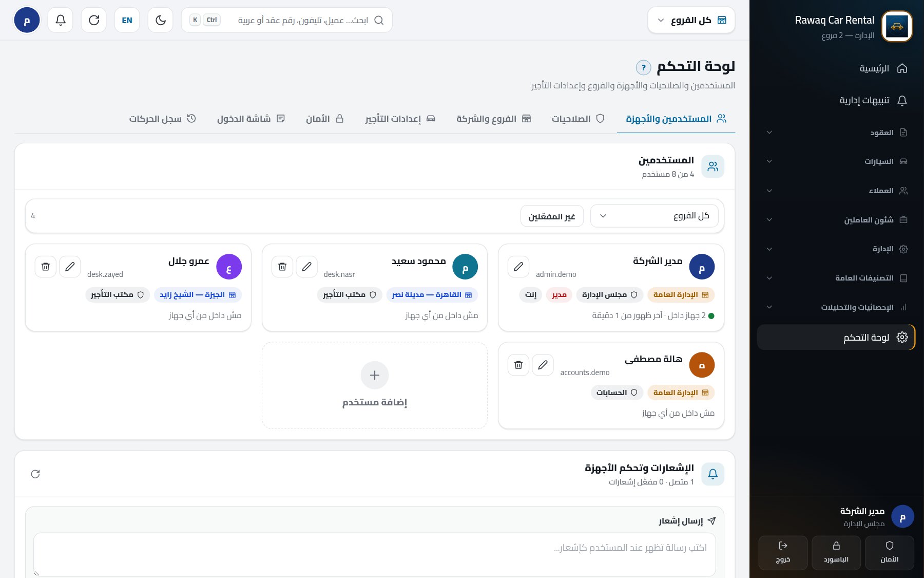Edit هالة مصطفى user with pencil icon
The width and height of the screenshot is (924, 578).
click(543, 365)
